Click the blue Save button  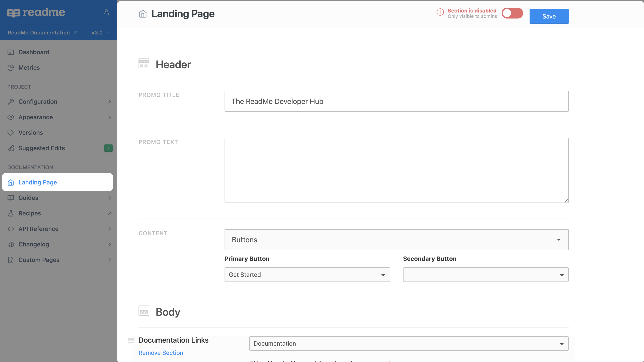click(549, 16)
